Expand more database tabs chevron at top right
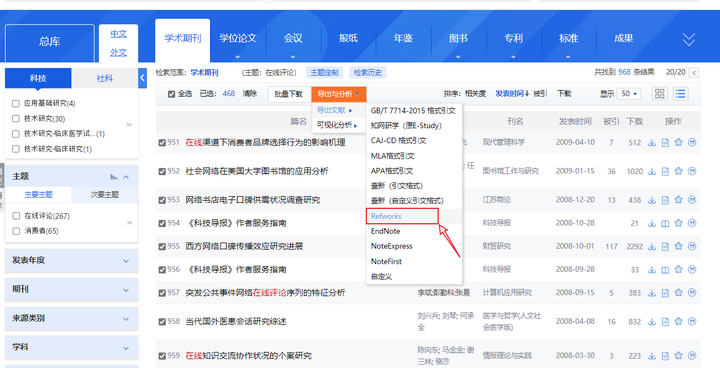 [x=688, y=40]
